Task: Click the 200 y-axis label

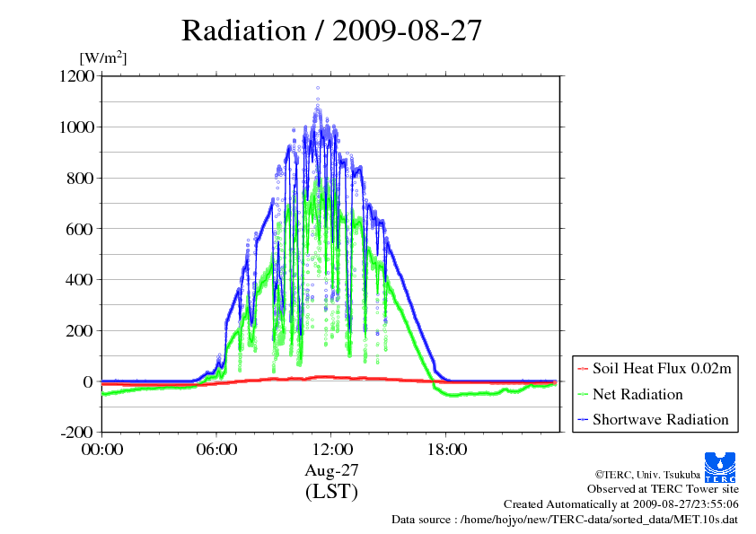Action: point(80,330)
